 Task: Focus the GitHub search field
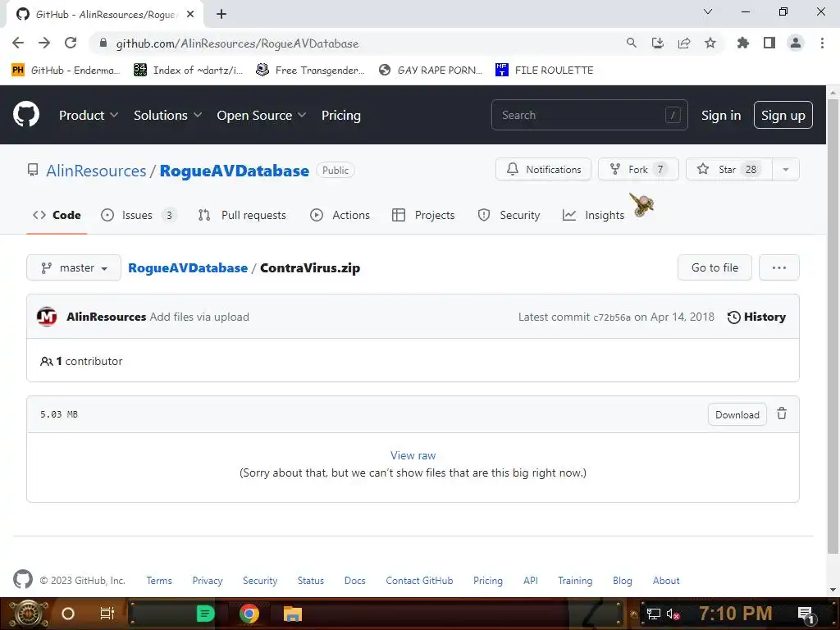point(589,115)
